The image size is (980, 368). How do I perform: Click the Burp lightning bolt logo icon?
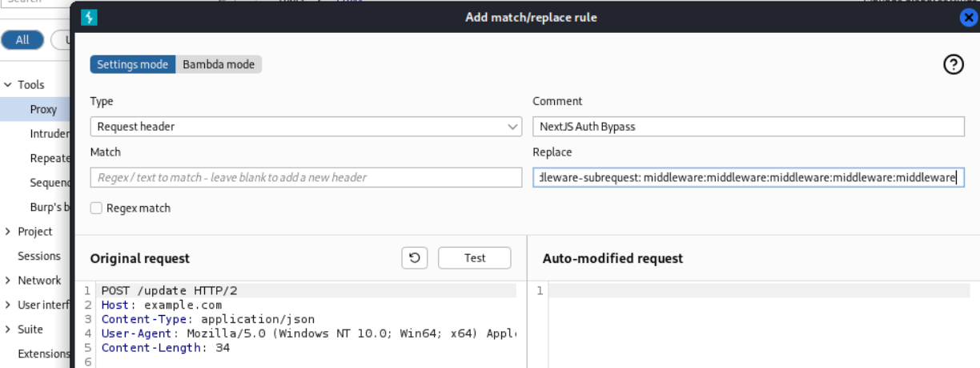coord(90,17)
